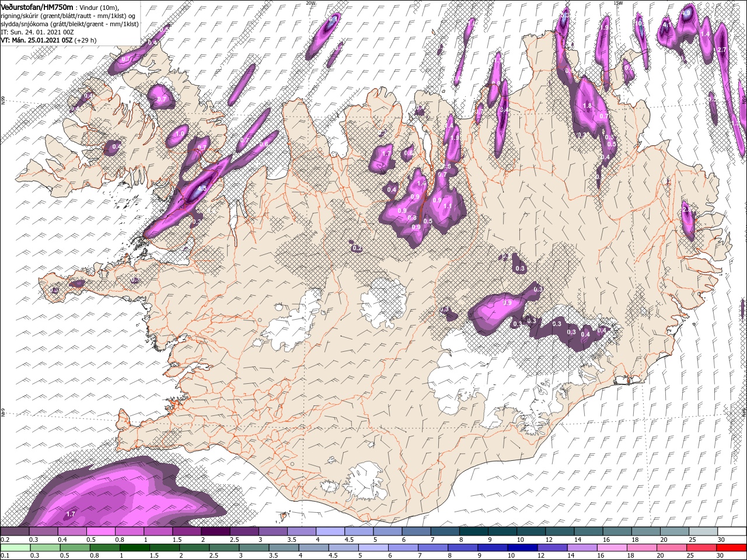The image size is (747, 560).
Task: Select the valid time 'VT: Mán. 25.01.2021 05Z'
Action: click(x=36, y=40)
